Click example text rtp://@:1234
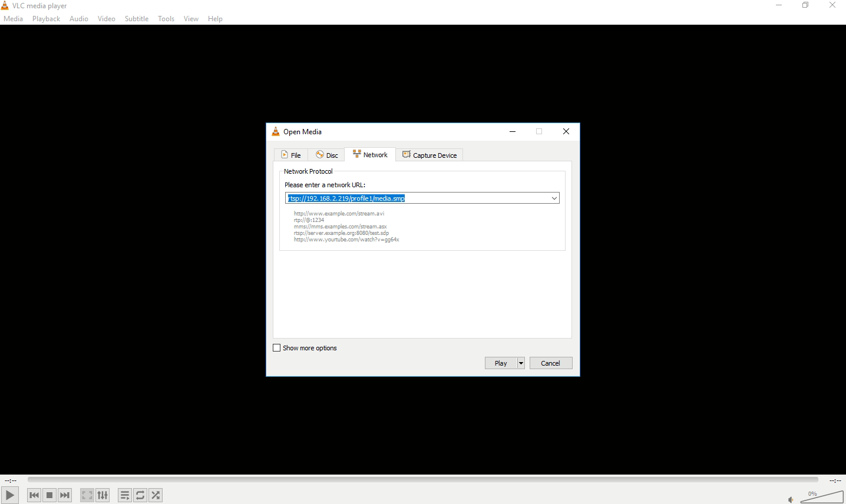Screen dimensions: 846x504 [309, 220]
